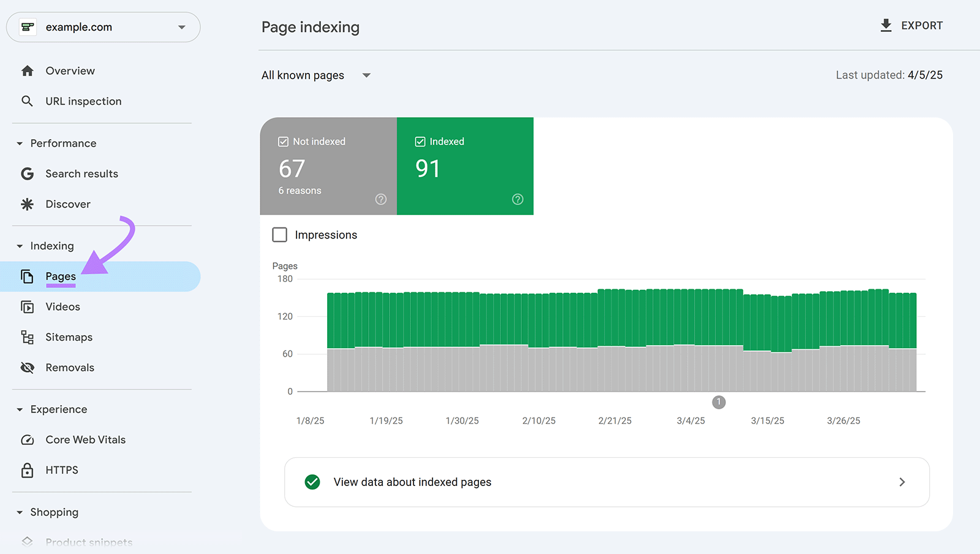Open the URL inspection tool
This screenshot has width=980, height=554.
pos(83,101)
